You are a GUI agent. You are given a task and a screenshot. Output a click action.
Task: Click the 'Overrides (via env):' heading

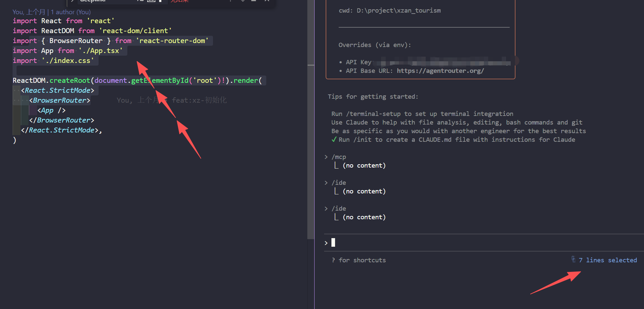click(x=375, y=45)
